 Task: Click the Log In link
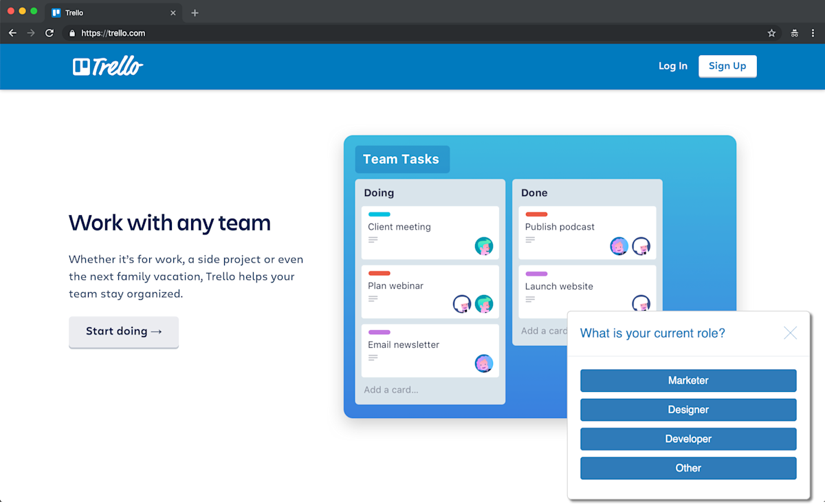[x=672, y=66]
